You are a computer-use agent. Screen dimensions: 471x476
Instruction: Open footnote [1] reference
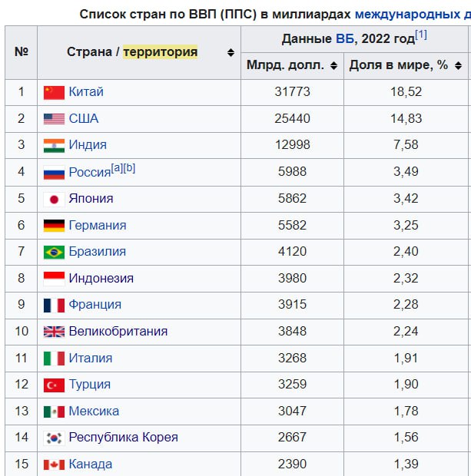[x=421, y=35]
